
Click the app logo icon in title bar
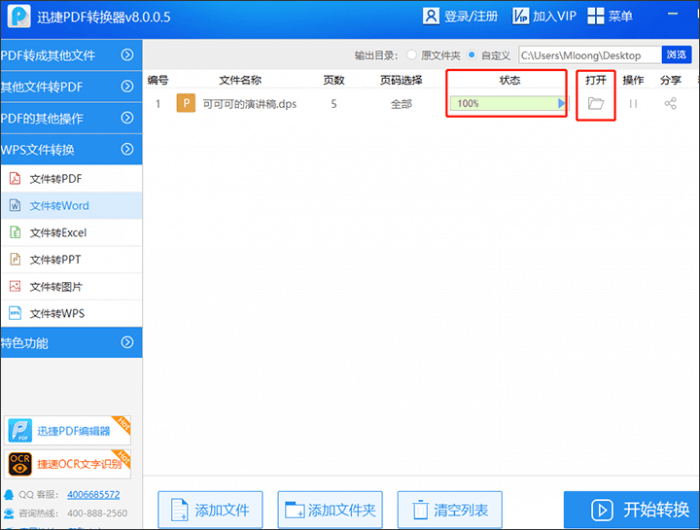19,16
